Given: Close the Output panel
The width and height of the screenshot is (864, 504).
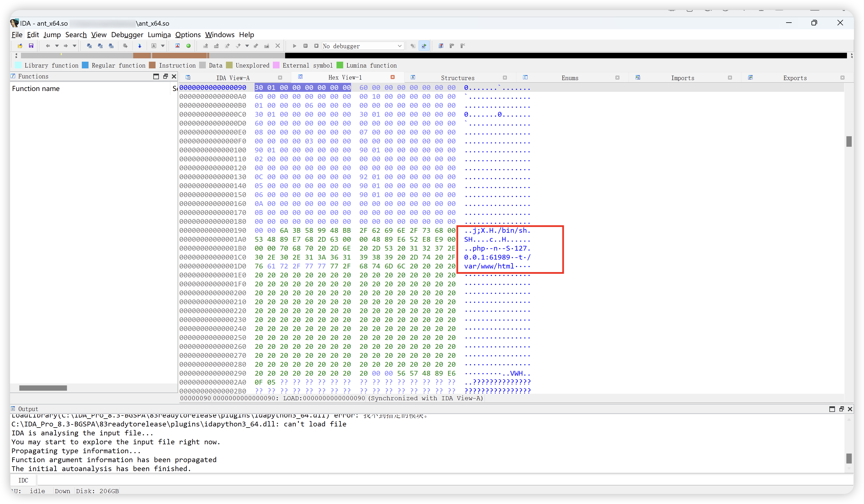Looking at the screenshot, I should pos(849,409).
